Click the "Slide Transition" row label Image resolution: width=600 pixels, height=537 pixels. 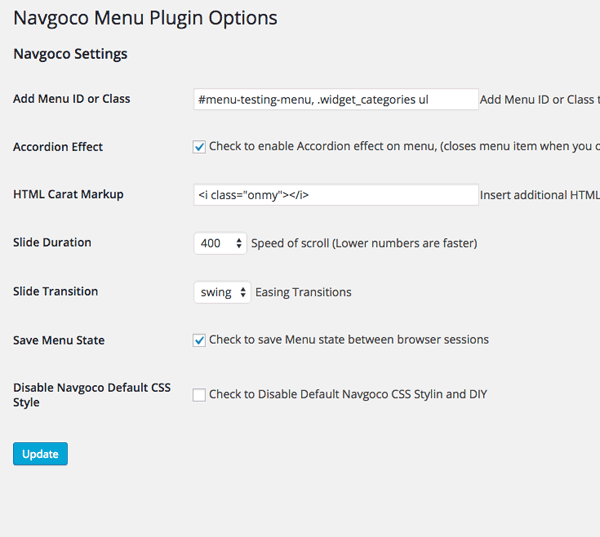[55, 291]
